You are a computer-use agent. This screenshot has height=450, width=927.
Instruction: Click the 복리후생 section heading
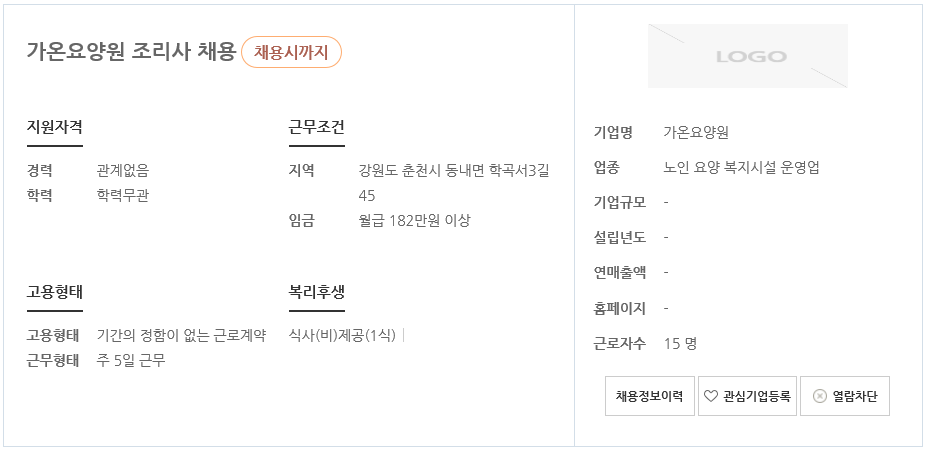pyautogui.click(x=316, y=292)
